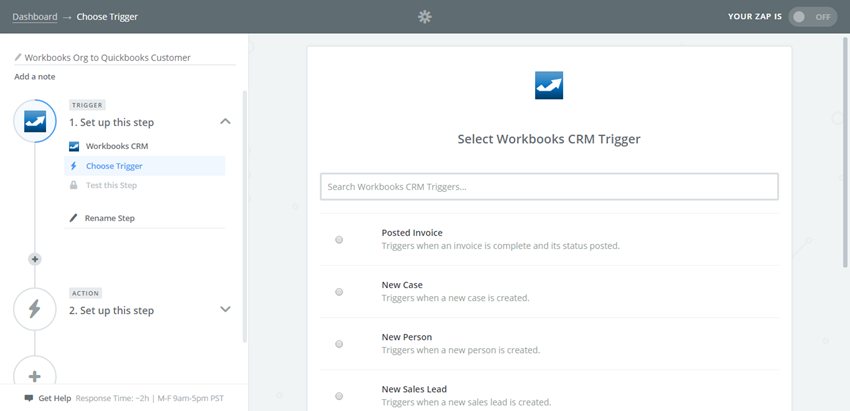
Task: Click the 'Choose Trigger' breadcrumb text in header
Action: (x=107, y=17)
